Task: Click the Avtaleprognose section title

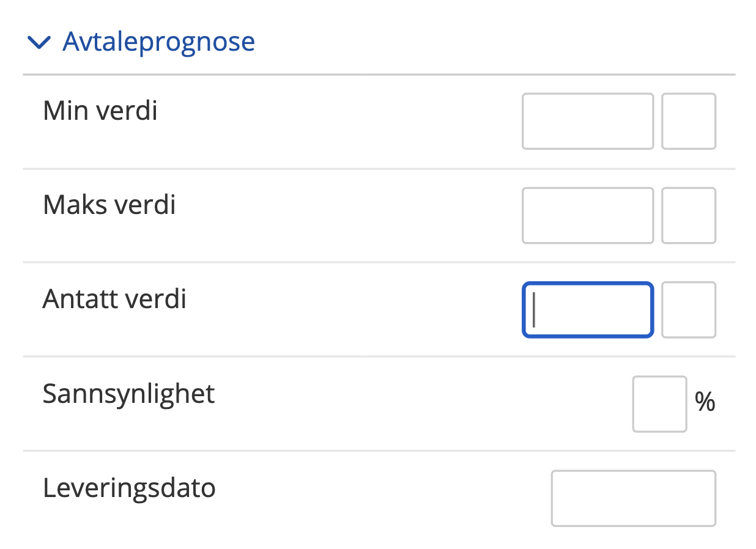Action: (158, 42)
